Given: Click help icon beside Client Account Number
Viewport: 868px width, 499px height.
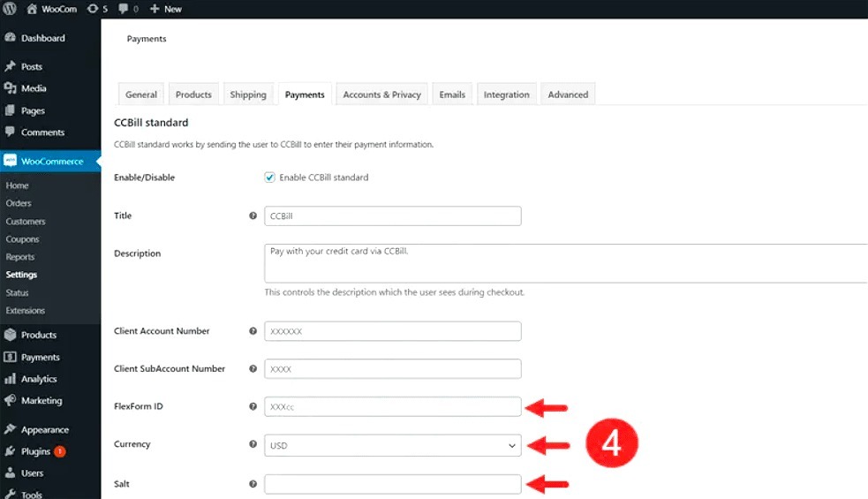Looking at the screenshot, I should (253, 331).
